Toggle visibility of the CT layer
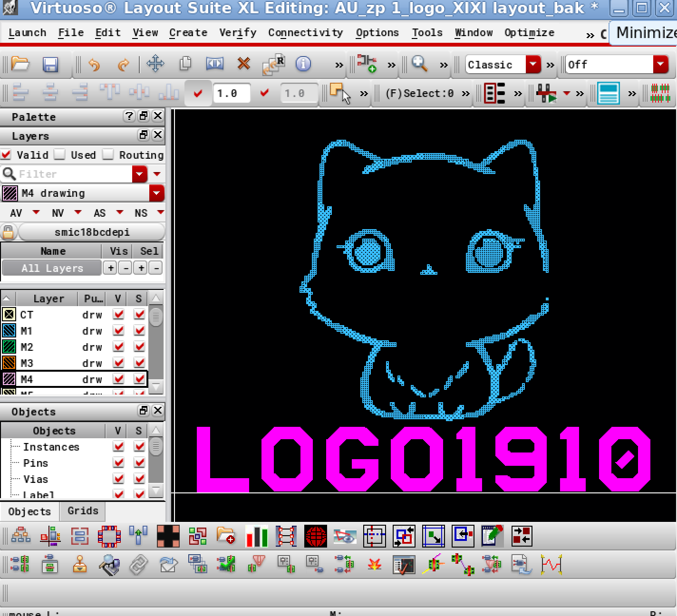Viewport: 677px width, 616px height. pos(119,314)
